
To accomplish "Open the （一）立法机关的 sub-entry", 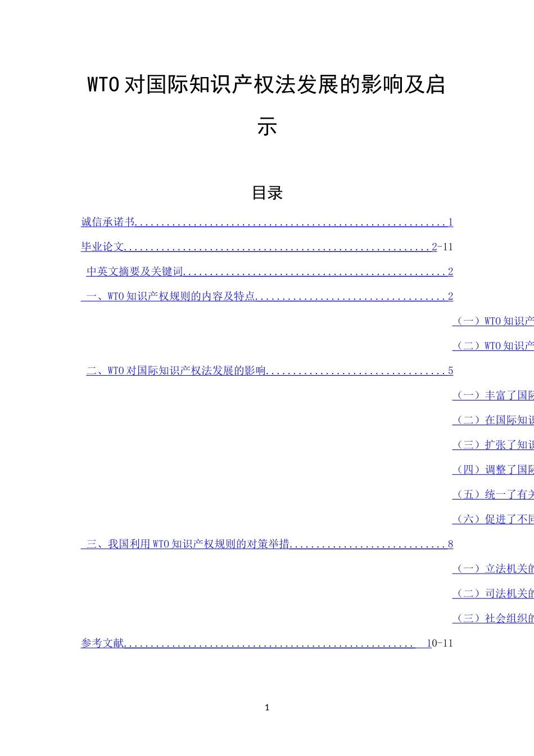I will pos(493,569).
